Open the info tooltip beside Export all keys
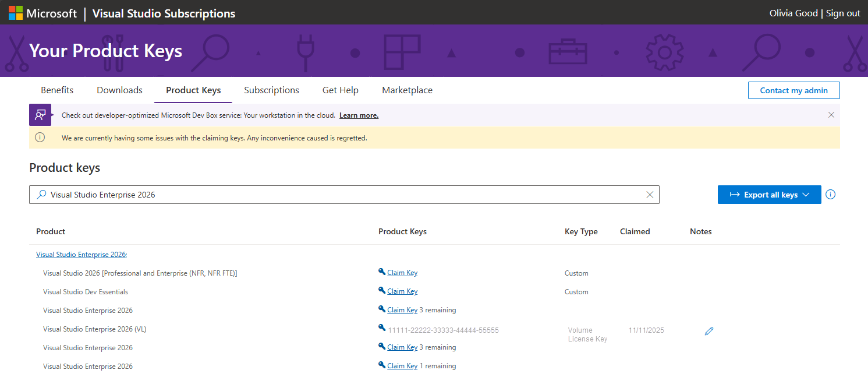Image resolution: width=868 pixels, height=391 pixels. (x=830, y=195)
